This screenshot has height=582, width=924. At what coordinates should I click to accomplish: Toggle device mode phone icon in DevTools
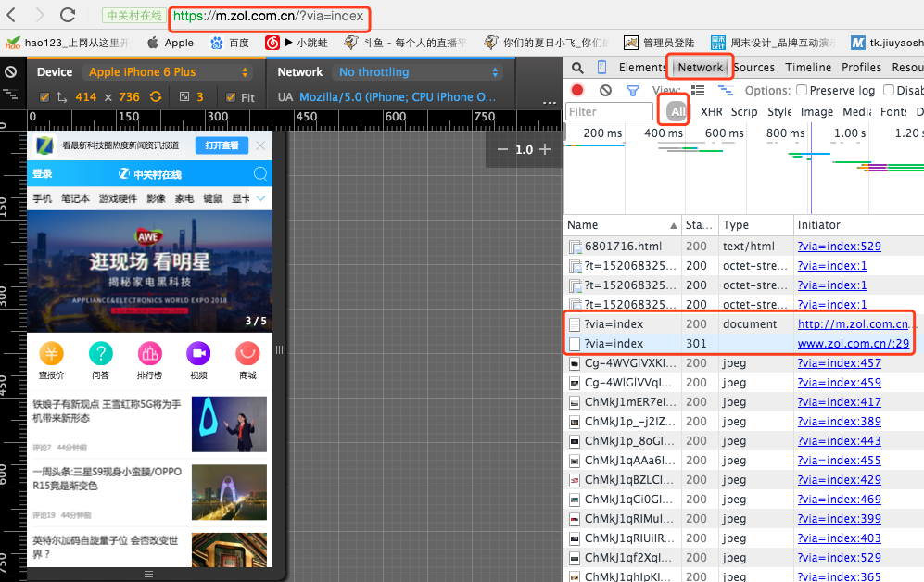pyautogui.click(x=601, y=68)
